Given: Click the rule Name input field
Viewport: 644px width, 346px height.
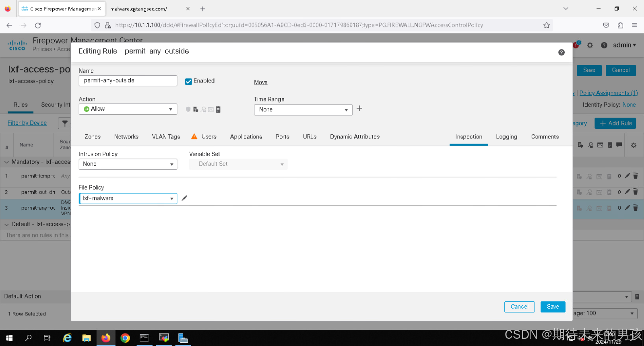Looking at the screenshot, I should (128, 80).
